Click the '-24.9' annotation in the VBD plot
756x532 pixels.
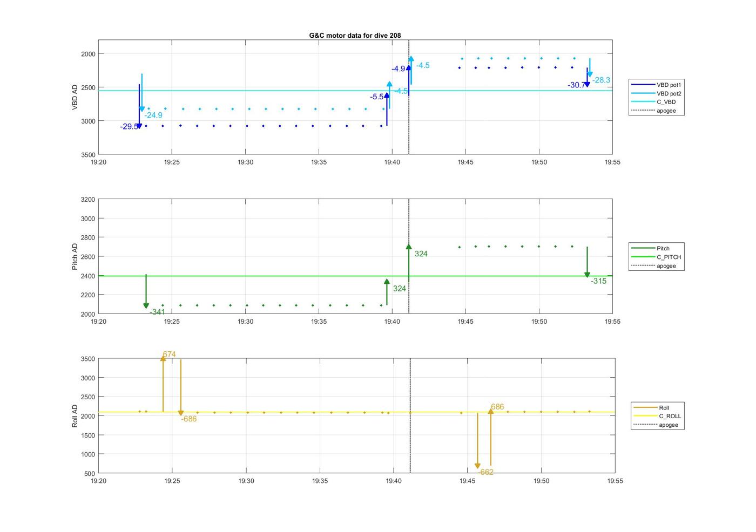[153, 115]
